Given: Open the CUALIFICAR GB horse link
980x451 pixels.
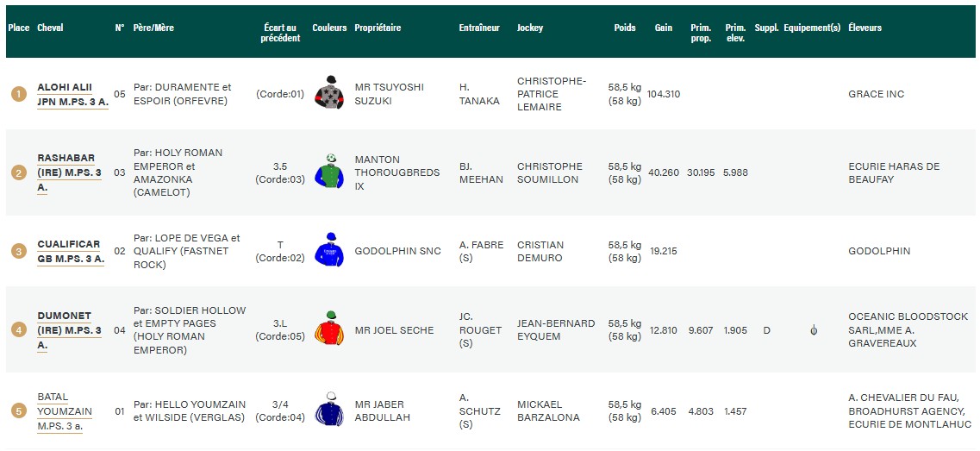Looking at the screenshot, I should pyautogui.click(x=70, y=251).
